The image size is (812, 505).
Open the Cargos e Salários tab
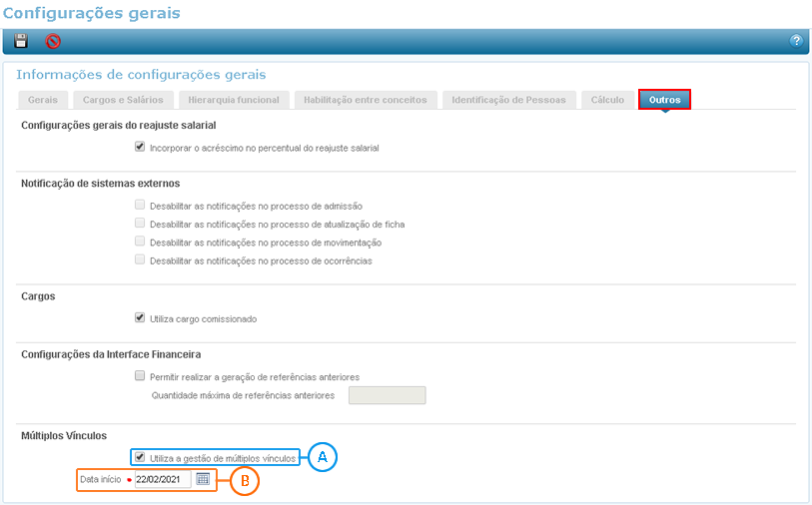point(124,100)
